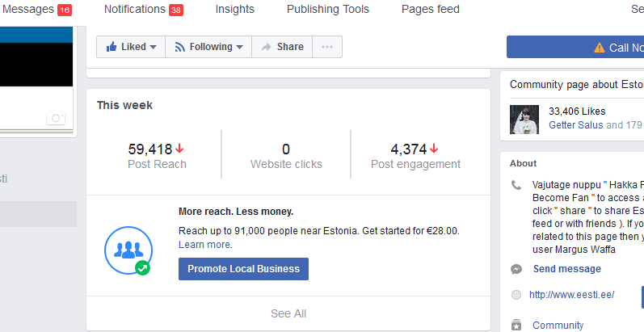This screenshot has height=332, width=644.
Task: Click See All under This week
Action: click(x=288, y=313)
